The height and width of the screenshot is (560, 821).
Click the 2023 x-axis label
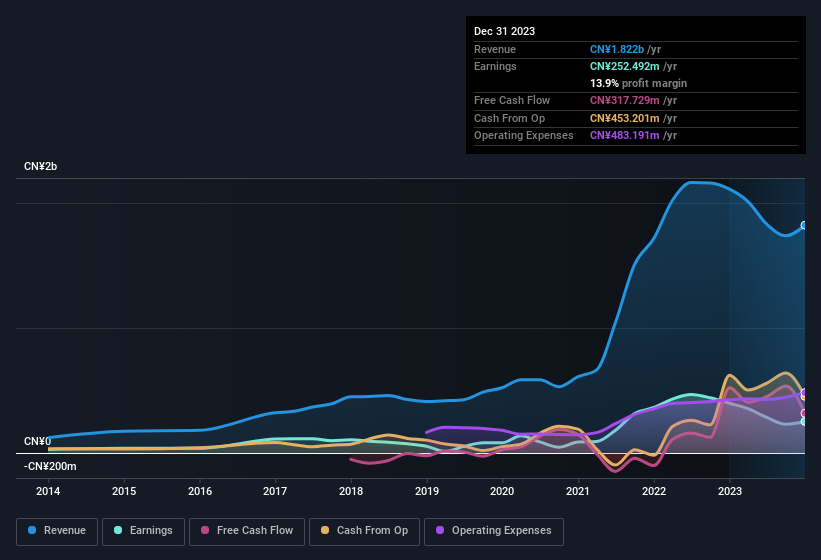[x=730, y=491]
